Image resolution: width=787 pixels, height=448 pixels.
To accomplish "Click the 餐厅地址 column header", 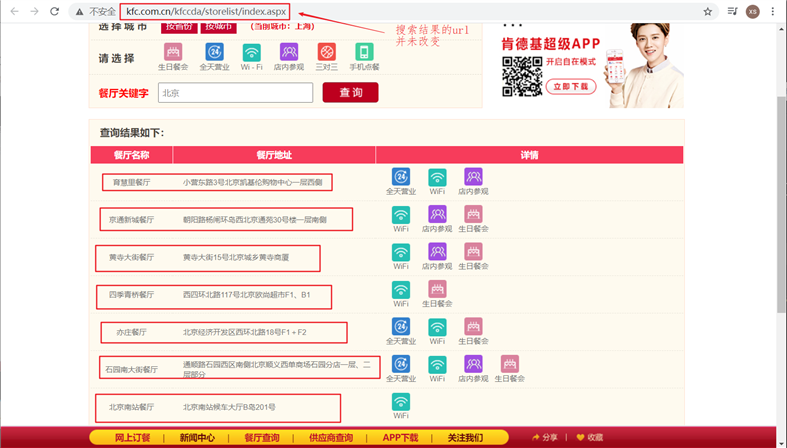I will point(274,155).
